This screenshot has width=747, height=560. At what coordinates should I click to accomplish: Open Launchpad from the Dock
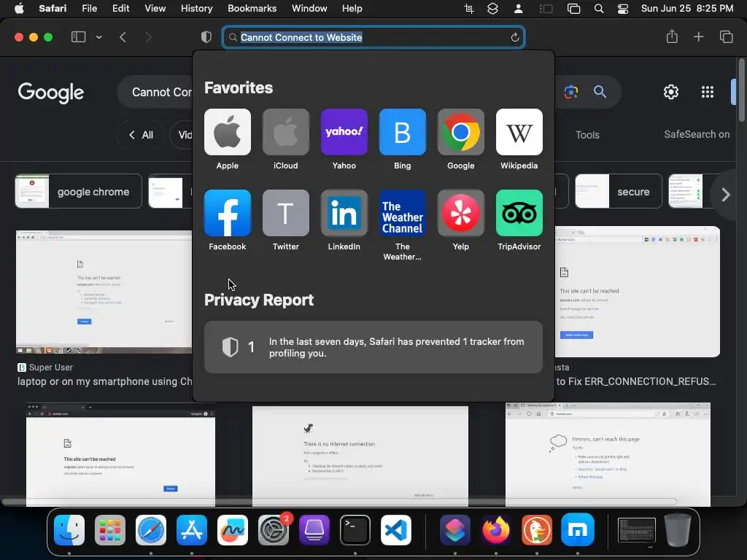point(110,530)
